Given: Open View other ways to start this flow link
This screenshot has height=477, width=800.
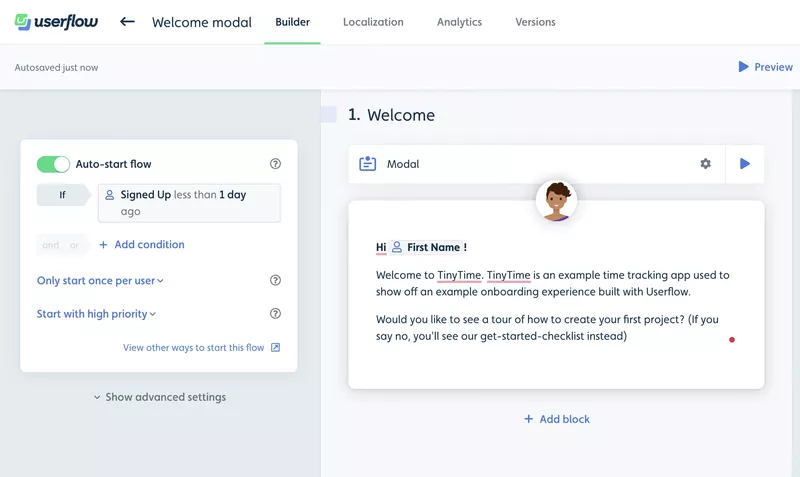Looking at the screenshot, I should [202, 347].
